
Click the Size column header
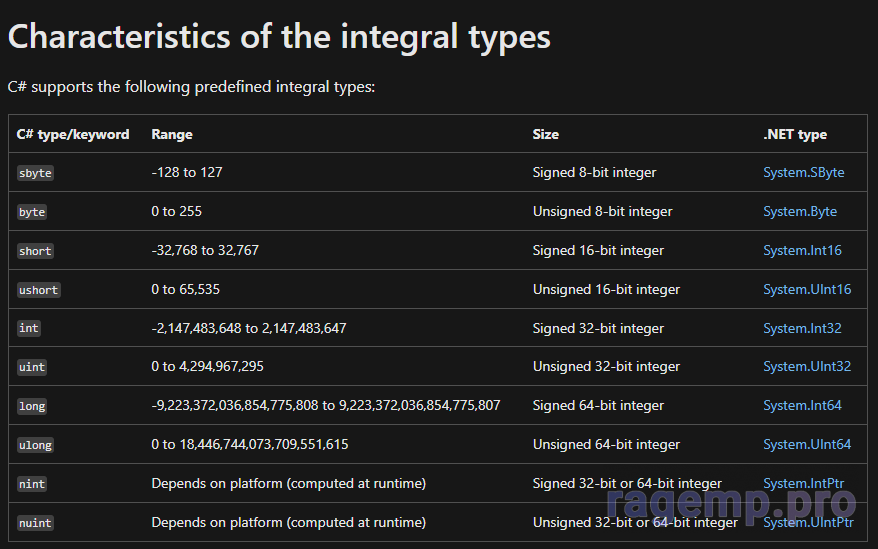click(x=545, y=134)
